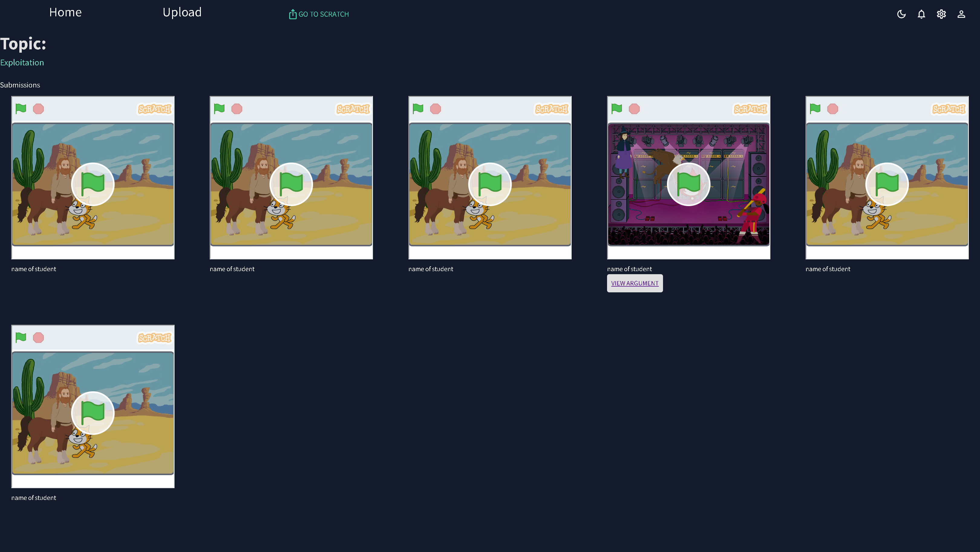This screenshot has width=980, height=552.
Task: Click large flag overlay on fifth submission
Action: [x=887, y=184]
